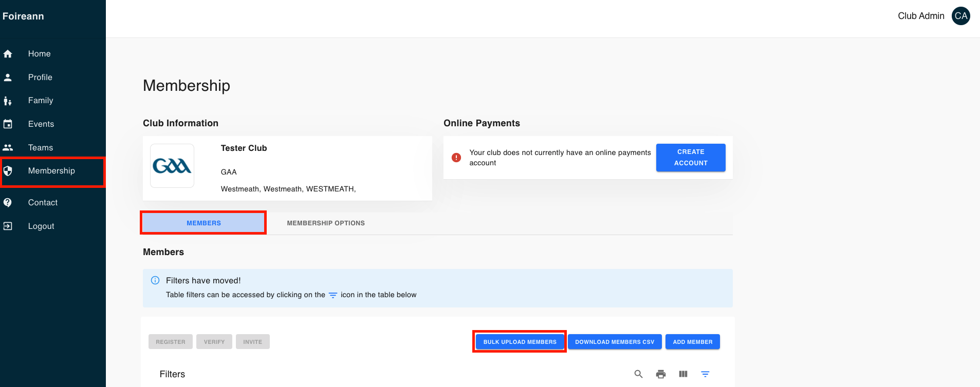Click the Create Account button
The width and height of the screenshot is (980, 387).
point(691,158)
